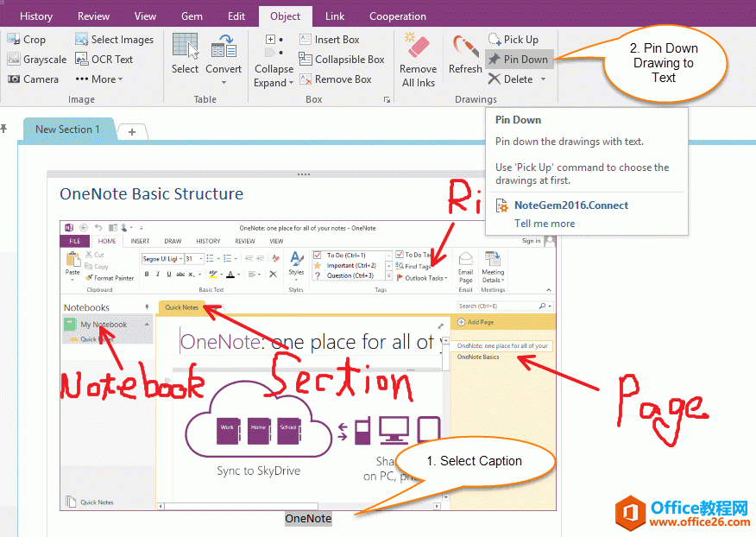Click the note container top handle
The width and height of the screenshot is (756, 537).
(304, 174)
